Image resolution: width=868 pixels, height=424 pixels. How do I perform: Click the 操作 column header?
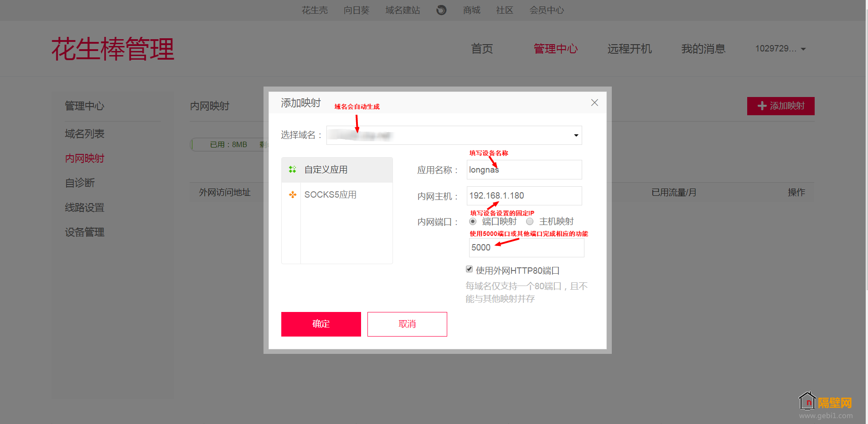[x=796, y=193]
